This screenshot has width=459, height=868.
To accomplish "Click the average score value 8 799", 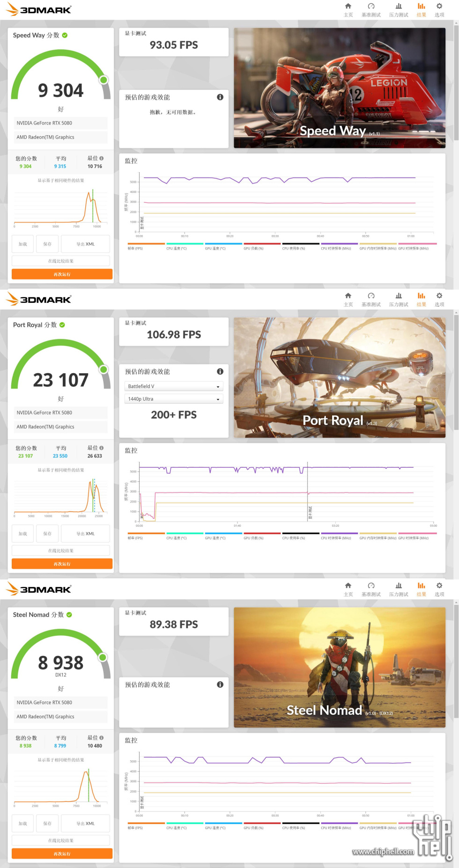I will [x=60, y=746].
